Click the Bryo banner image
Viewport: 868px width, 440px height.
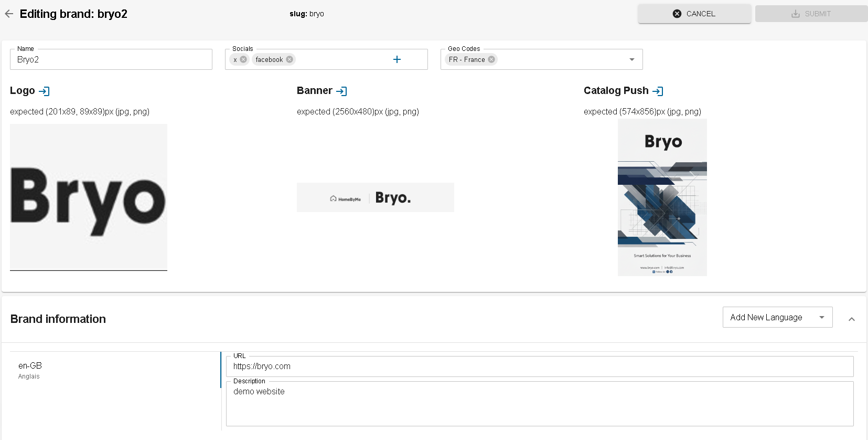[x=376, y=197]
